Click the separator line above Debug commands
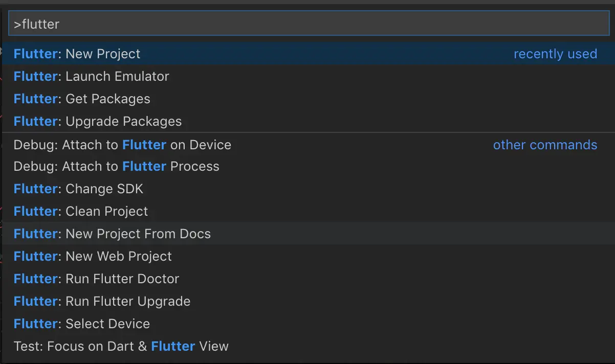615x364 pixels. coord(307,133)
